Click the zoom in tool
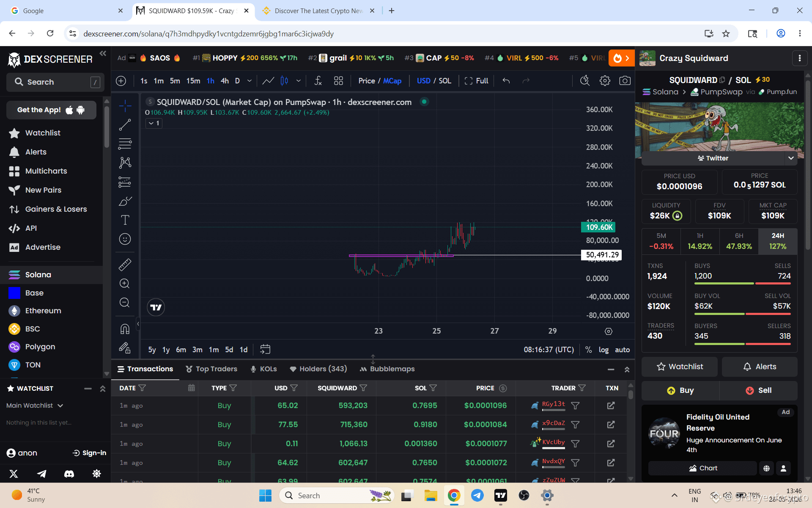812x508 pixels. (125, 283)
